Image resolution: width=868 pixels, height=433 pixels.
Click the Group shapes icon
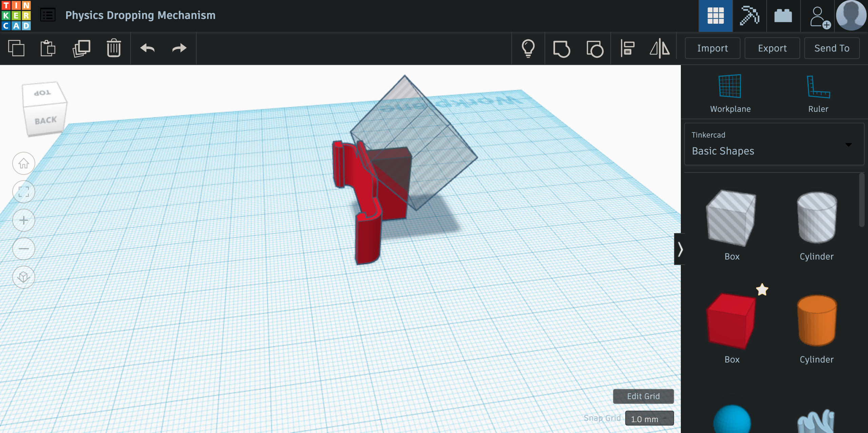(561, 48)
